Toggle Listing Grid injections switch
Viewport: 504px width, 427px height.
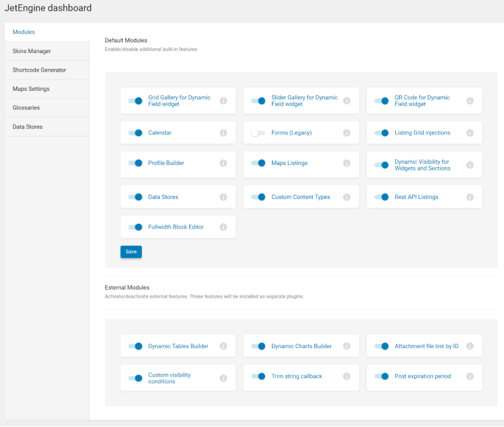point(382,133)
